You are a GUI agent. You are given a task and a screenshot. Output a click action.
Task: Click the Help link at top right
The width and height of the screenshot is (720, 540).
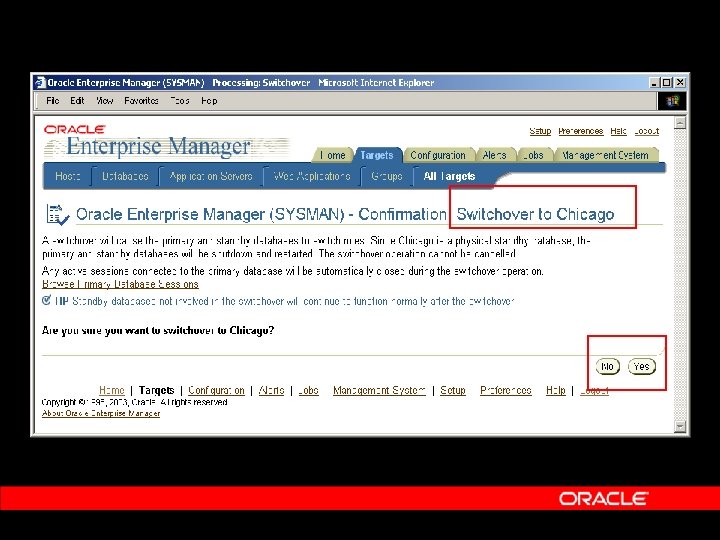(619, 131)
